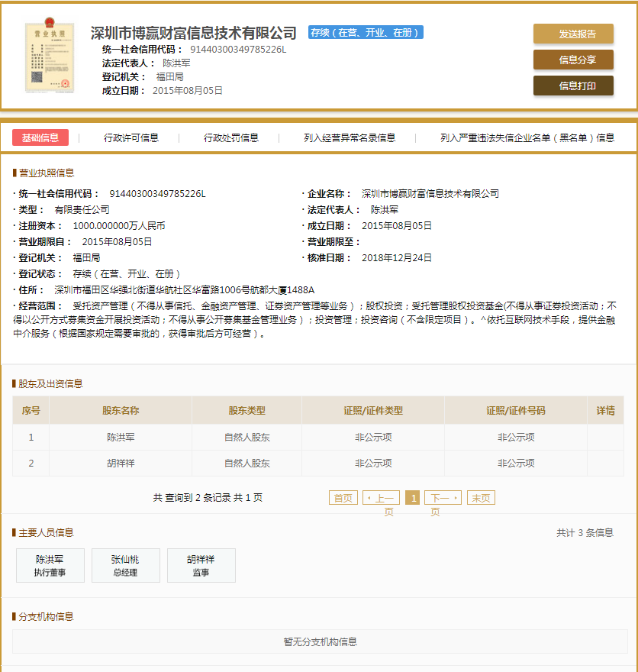
Task: Click 首页 in the pagination controls
Action: coord(343,496)
